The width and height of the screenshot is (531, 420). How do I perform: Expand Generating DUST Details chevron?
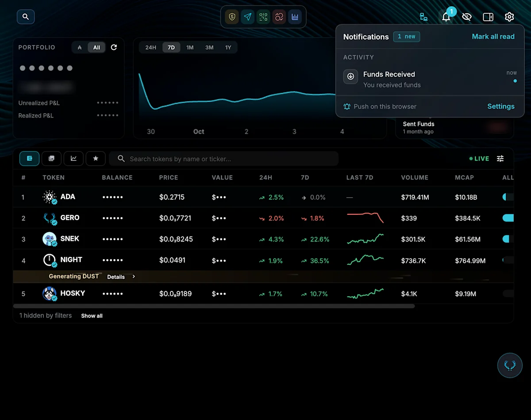click(134, 277)
